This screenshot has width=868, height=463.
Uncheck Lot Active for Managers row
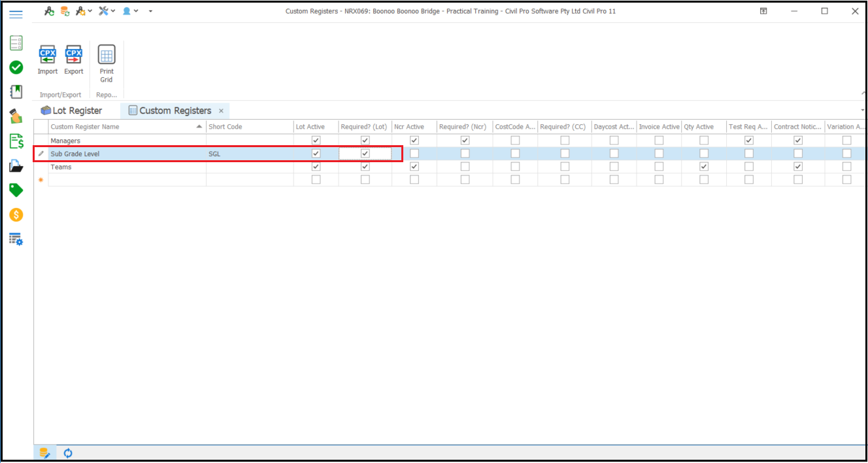[316, 141]
